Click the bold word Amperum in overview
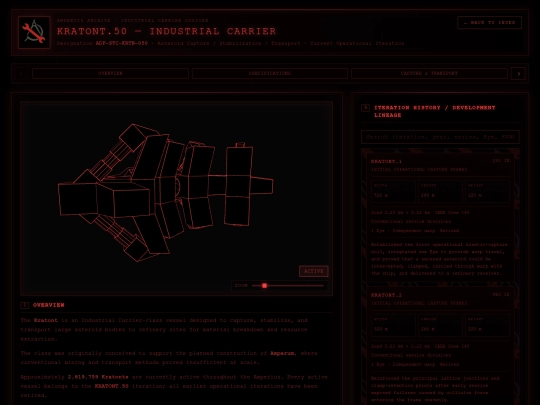The height and width of the screenshot is (405, 540). 283,353
